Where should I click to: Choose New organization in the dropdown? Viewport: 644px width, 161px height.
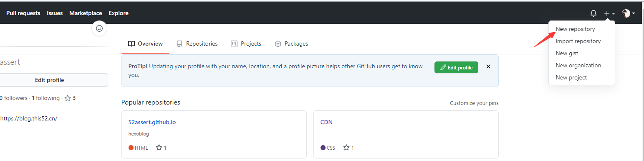click(582, 66)
